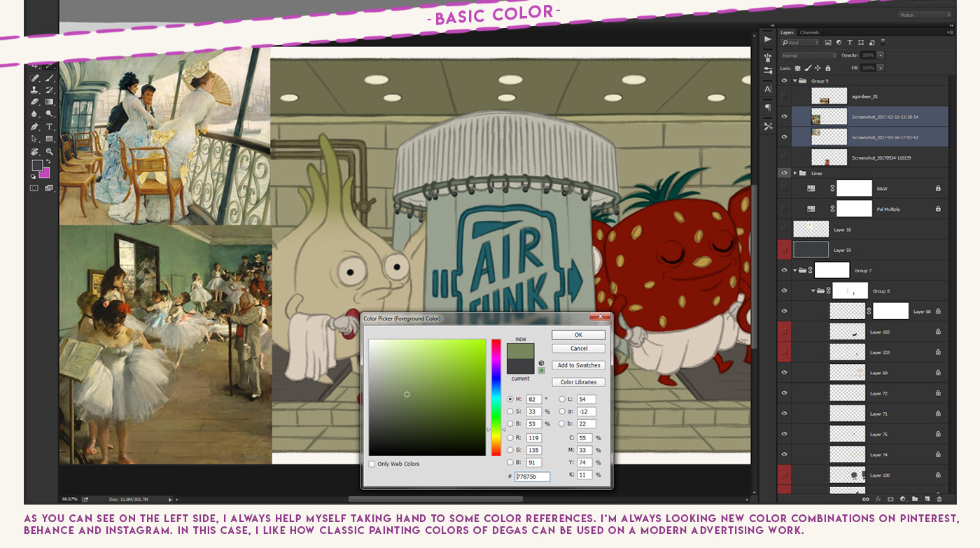
Task: Change screen mode from toolbox
Action: pyautogui.click(x=49, y=188)
